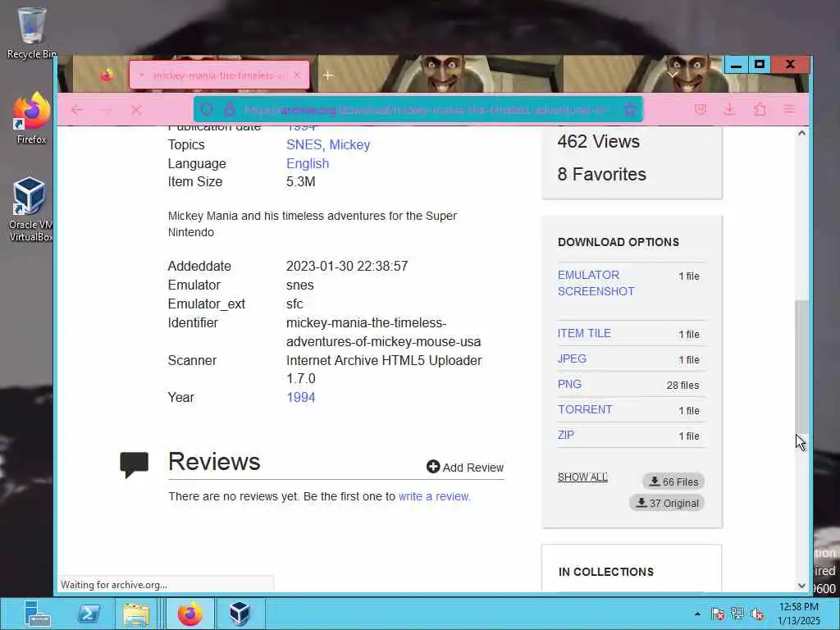Click the 8 Favorites text
This screenshot has height=630, width=840.
pyautogui.click(x=601, y=174)
